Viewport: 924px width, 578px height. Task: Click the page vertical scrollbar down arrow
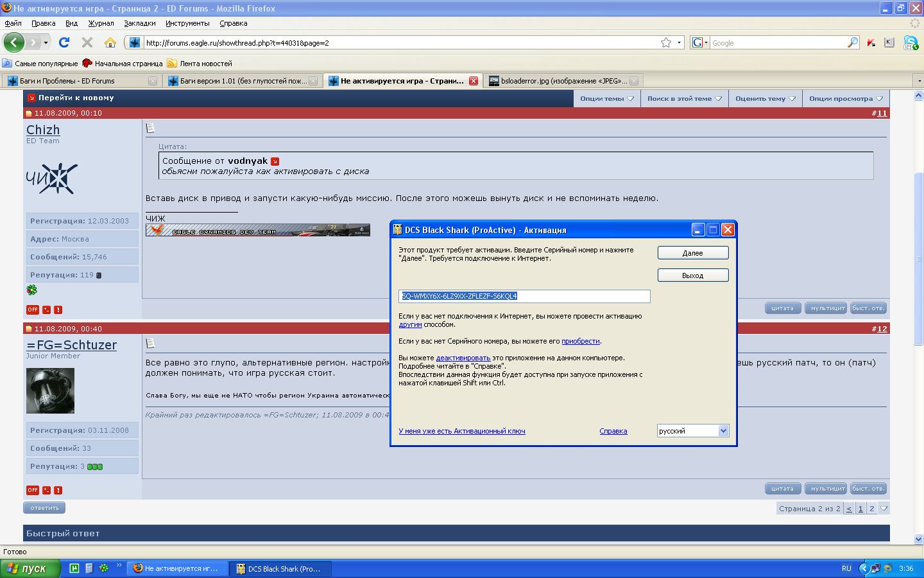point(918,539)
